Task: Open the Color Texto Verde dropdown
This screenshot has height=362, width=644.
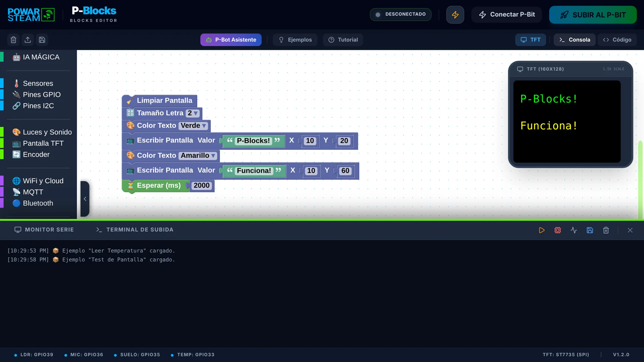Action: [193, 126]
